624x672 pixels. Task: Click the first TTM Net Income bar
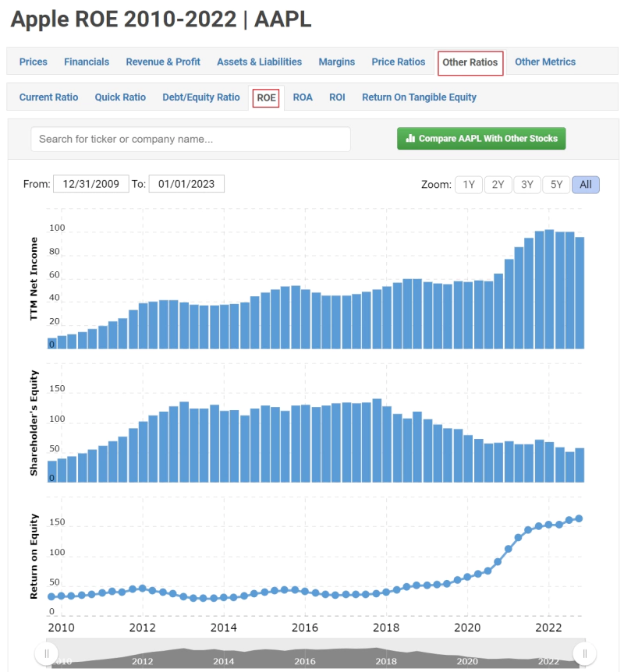tap(52, 343)
